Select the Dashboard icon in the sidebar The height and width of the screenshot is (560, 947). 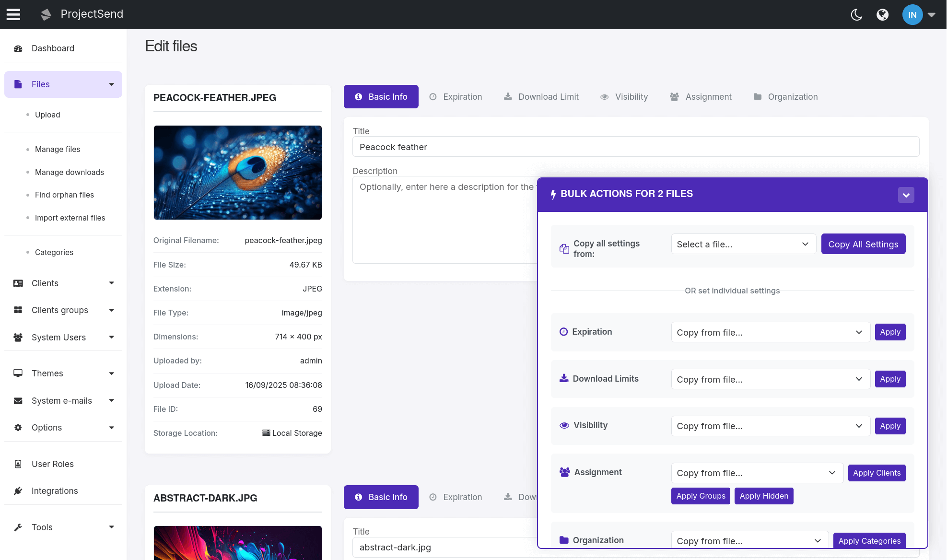pos(18,48)
